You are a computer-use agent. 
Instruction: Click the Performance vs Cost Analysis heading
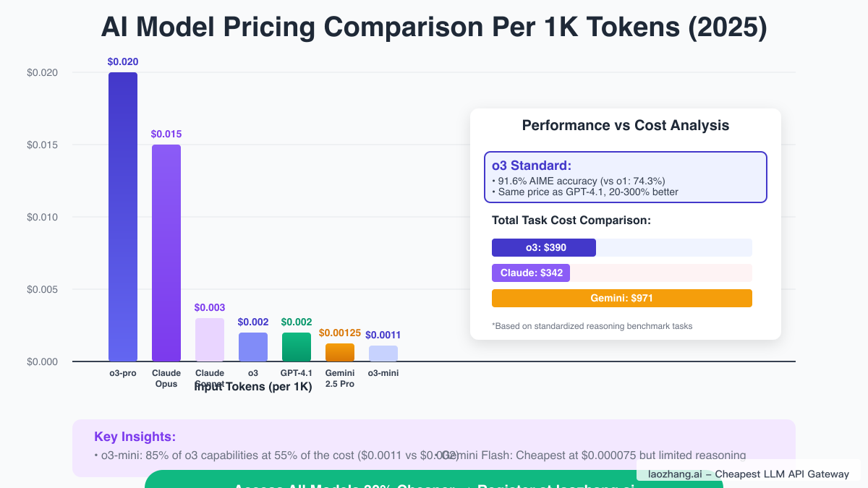626,126
